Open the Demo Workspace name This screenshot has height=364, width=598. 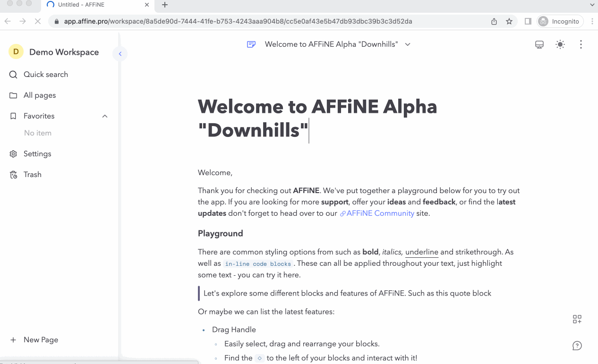point(64,52)
